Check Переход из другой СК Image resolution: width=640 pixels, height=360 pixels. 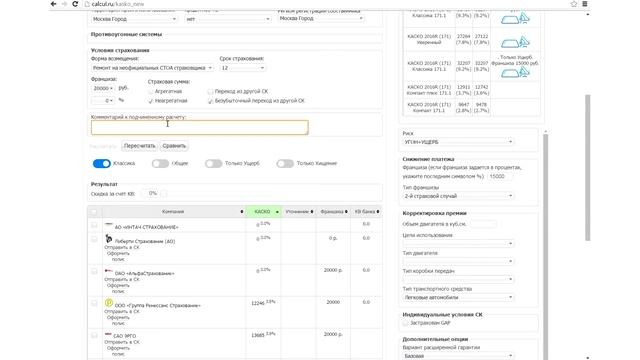tap(211, 91)
